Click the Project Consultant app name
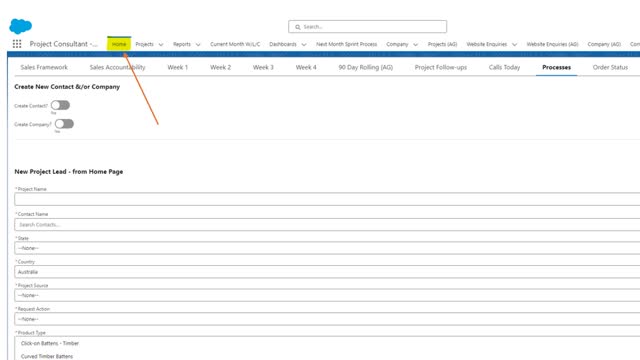640x360 pixels. coord(63,44)
